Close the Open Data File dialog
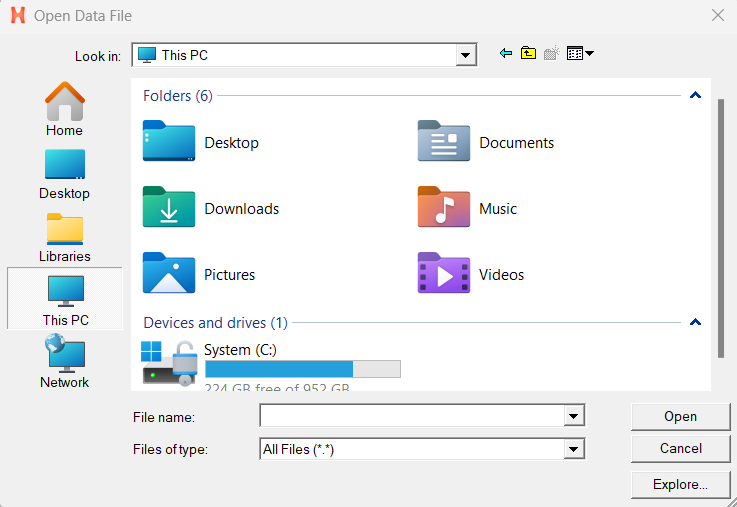 tap(718, 16)
